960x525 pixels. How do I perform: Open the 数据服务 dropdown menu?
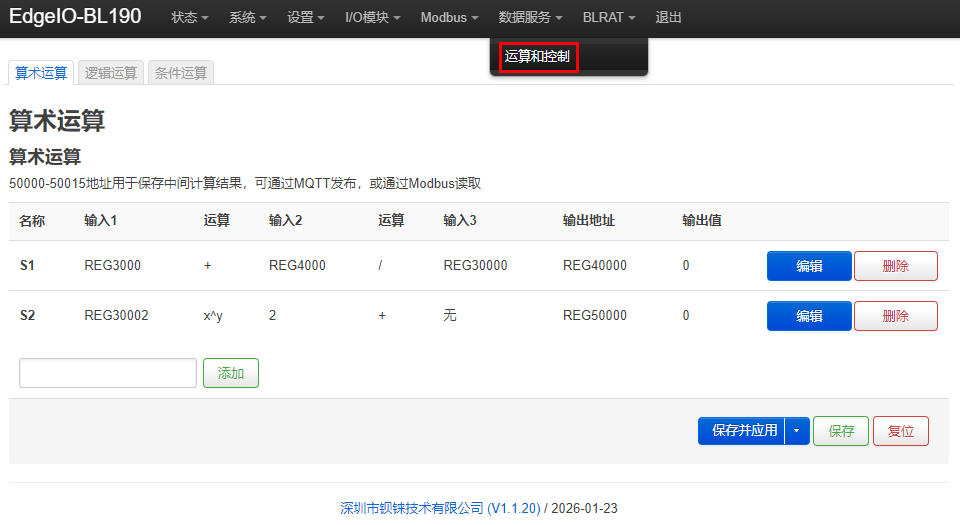click(x=530, y=17)
